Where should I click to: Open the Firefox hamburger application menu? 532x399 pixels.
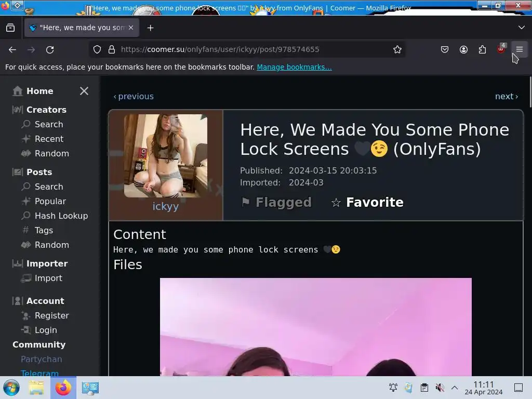[x=520, y=49]
